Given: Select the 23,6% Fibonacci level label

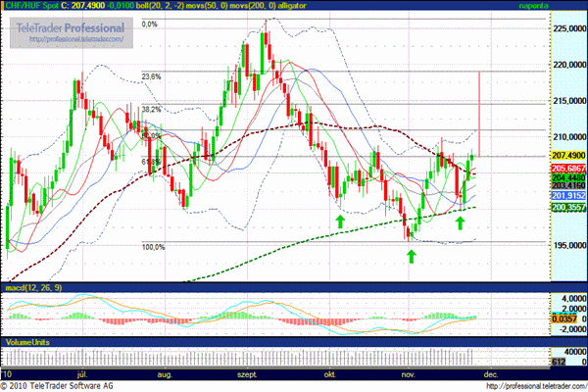Looking at the screenshot, I should (x=151, y=75).
